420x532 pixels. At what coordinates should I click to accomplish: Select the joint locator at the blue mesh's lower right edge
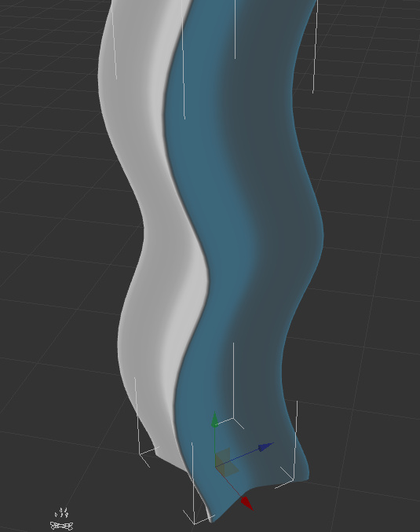288,445
